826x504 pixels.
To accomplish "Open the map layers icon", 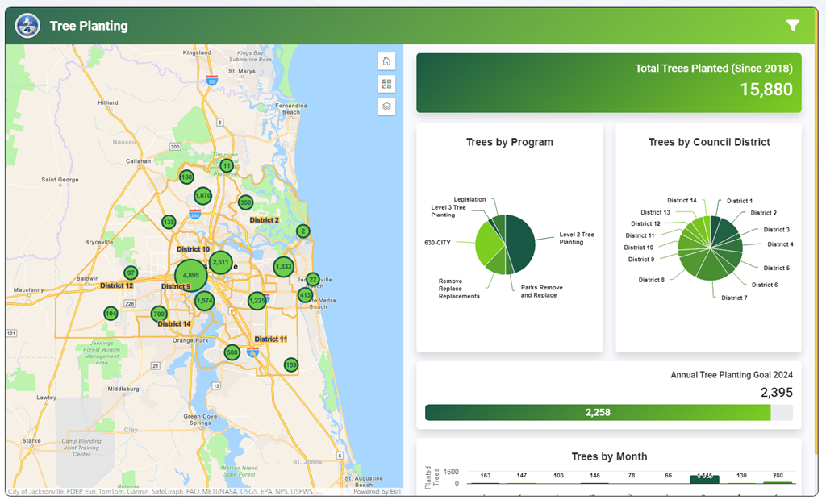I will 386,106.
